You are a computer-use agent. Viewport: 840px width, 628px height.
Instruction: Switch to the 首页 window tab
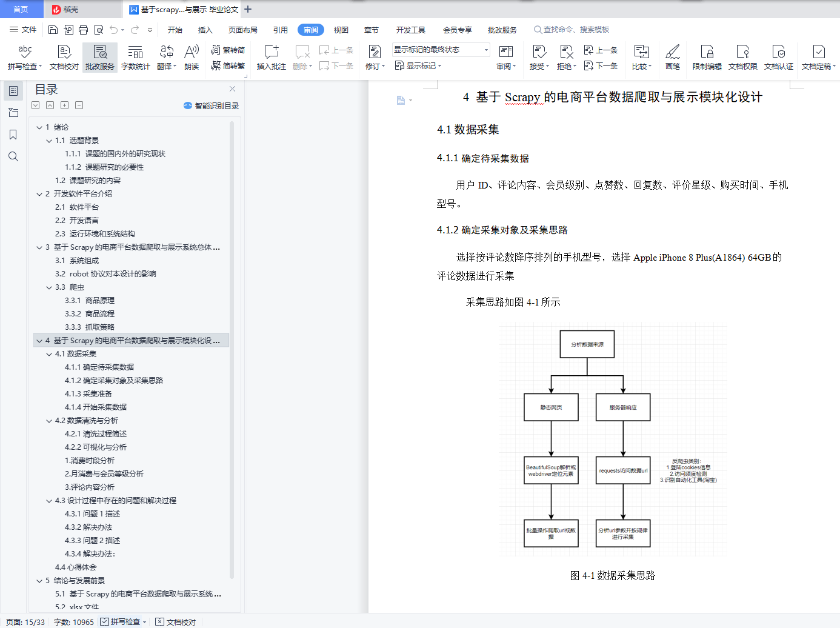pyautogui.click(x=21, y=9)
